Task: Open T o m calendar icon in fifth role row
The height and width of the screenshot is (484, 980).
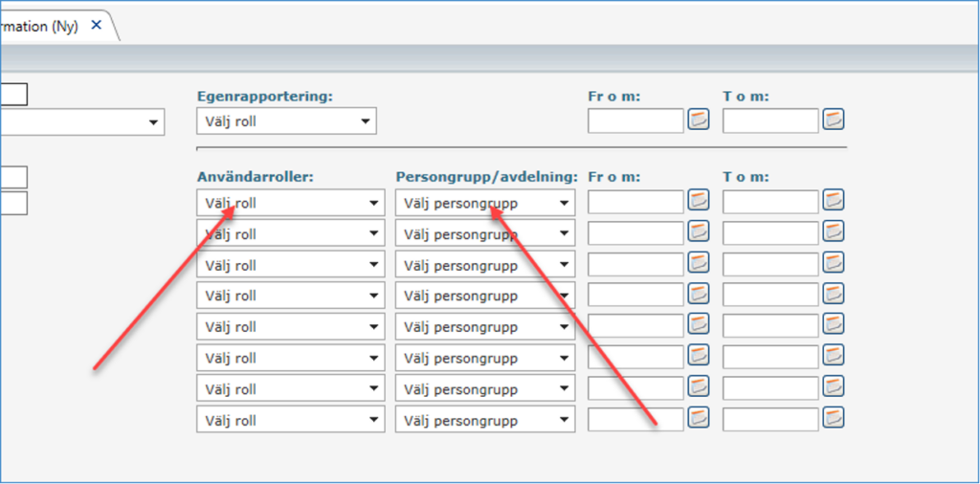Action: 834,323
